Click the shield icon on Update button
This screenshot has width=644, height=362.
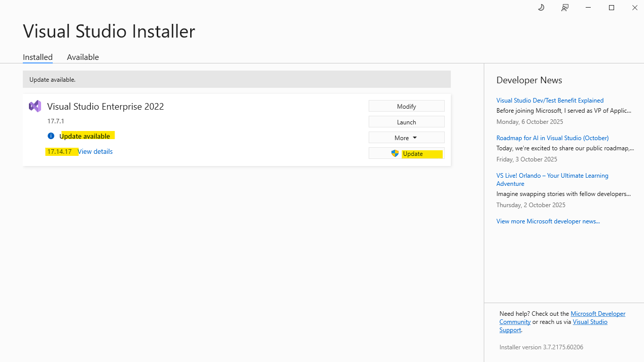pos(395,153)
